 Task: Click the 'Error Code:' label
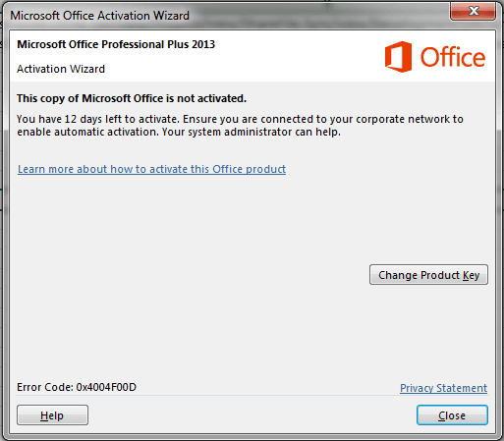point(45,387)
